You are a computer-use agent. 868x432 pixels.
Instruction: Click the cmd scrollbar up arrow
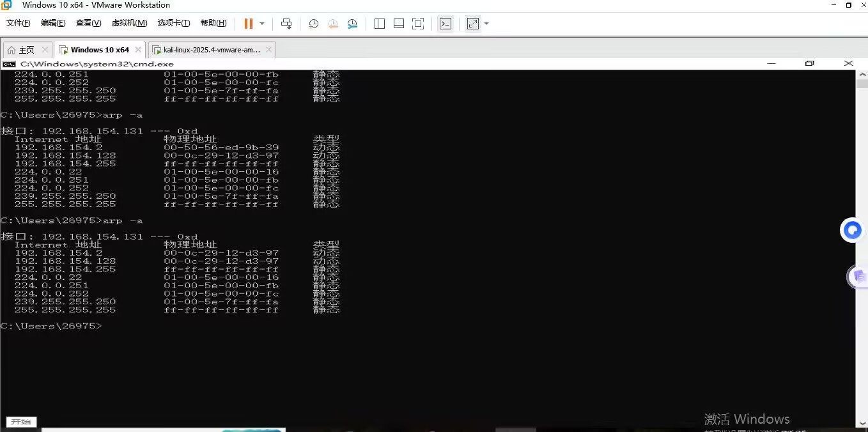(x=862, y=73)
